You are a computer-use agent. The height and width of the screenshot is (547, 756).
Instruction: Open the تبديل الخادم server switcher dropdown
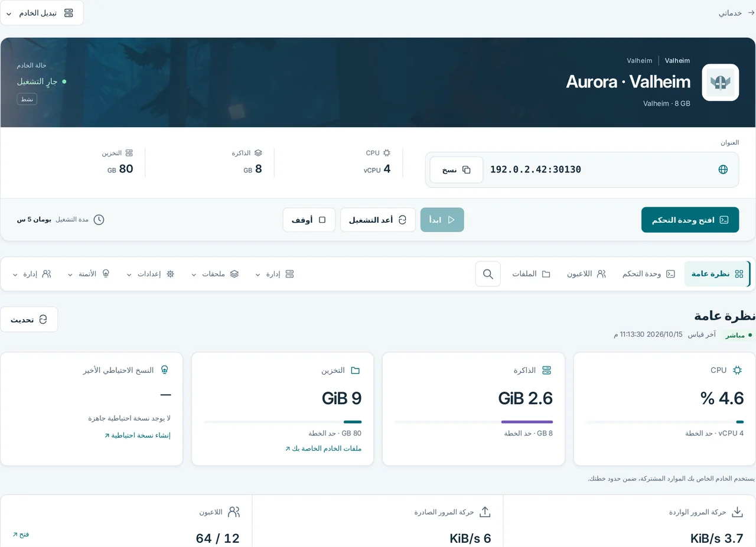[x=41, y=13]
